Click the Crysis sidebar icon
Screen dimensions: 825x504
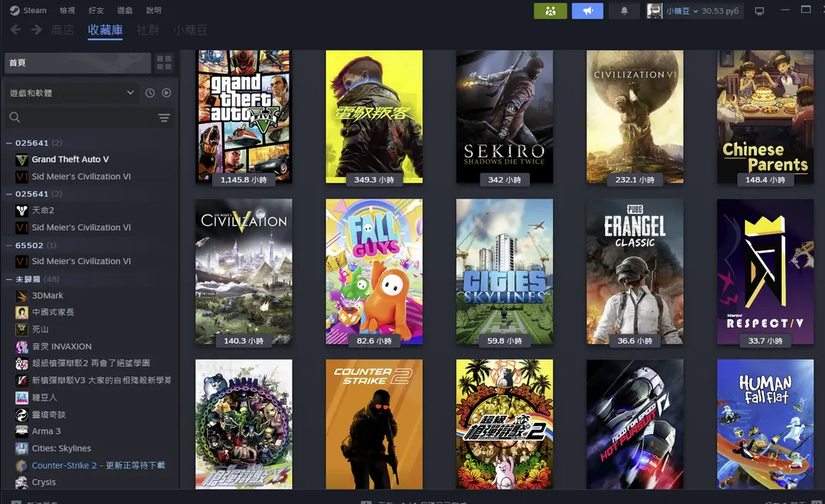click(x=21, y=482)
